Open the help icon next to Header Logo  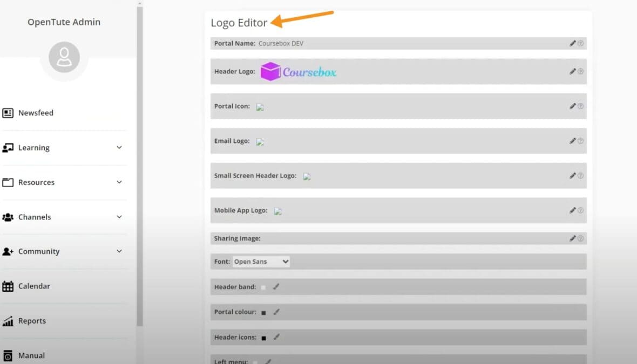tap(580, 71)
